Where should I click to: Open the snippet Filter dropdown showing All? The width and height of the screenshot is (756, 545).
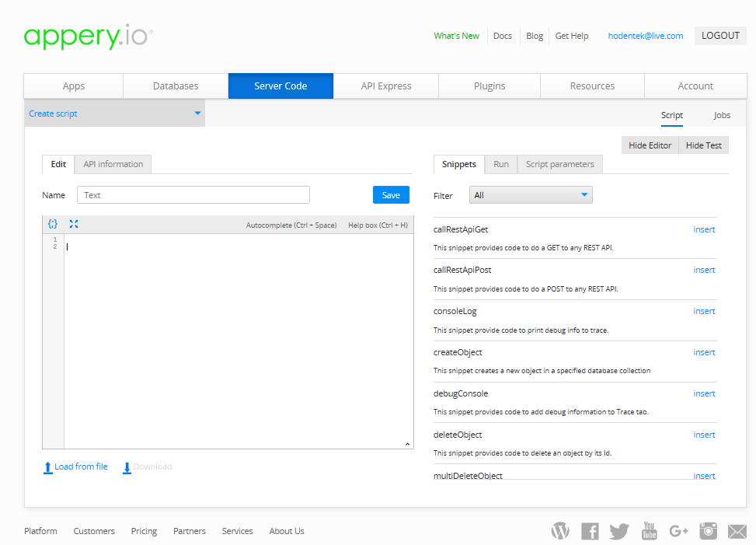[x=531, y=194]
